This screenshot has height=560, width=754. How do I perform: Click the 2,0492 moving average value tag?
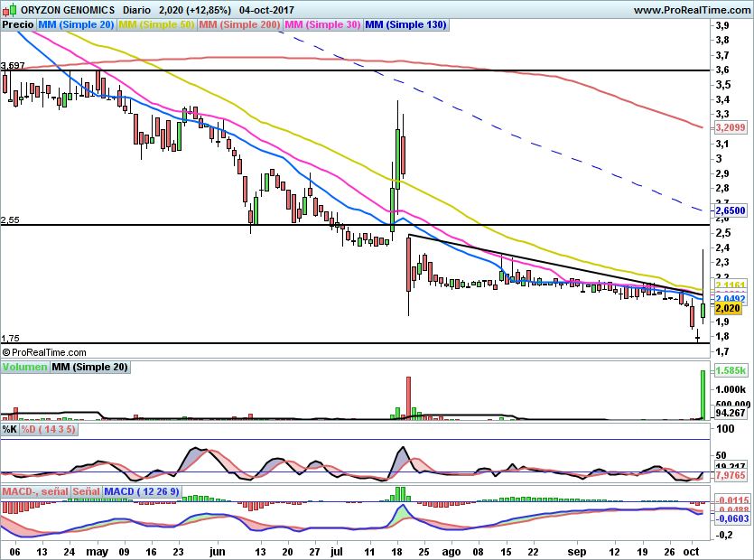[731, 299]
